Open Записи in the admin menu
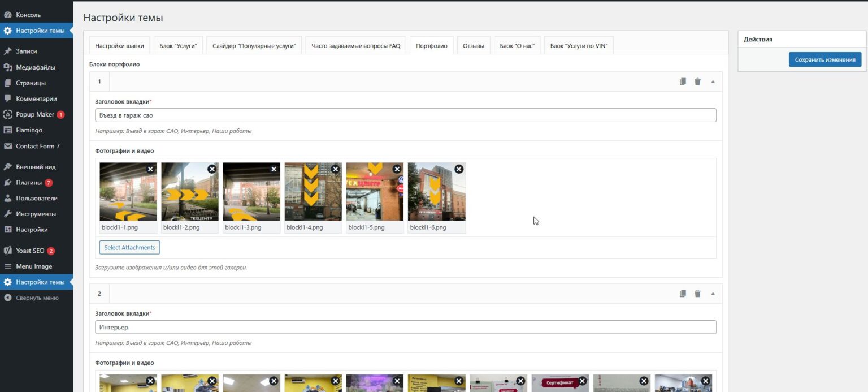Viewport: 868px width, 392px height. click(37, 51)
